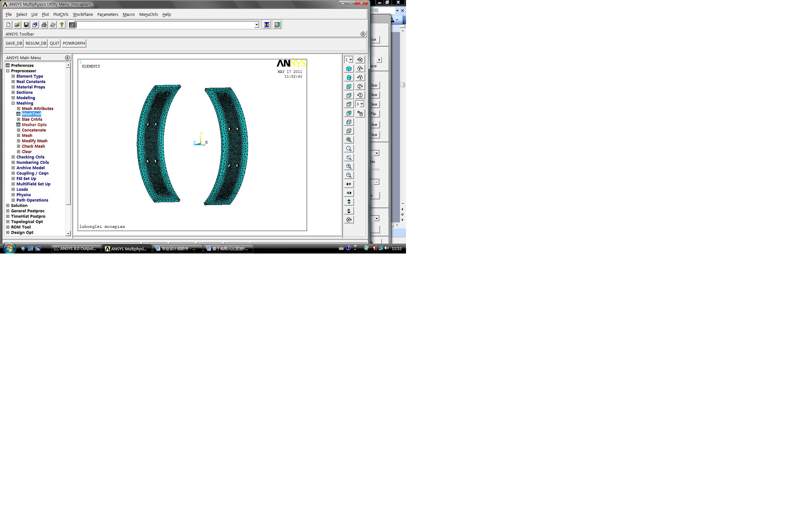Collapse the ANSYS Main Menu panel
This screenshot has height=507, width=812.
tap(67, 58)
